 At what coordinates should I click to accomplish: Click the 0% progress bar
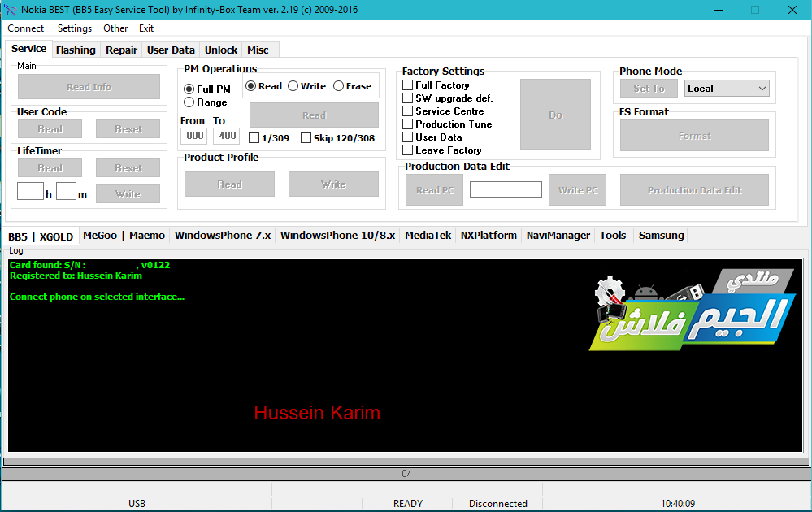(406, 474)
